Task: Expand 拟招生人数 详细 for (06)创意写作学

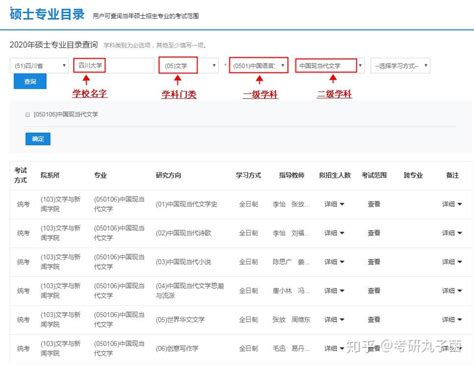Action: point(334,349)
